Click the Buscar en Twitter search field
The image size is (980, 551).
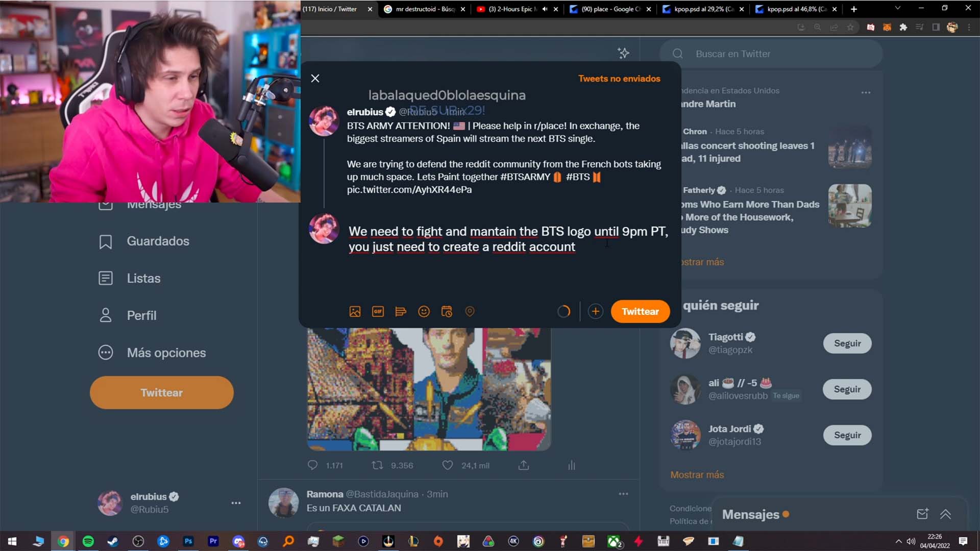click(771, 54)
